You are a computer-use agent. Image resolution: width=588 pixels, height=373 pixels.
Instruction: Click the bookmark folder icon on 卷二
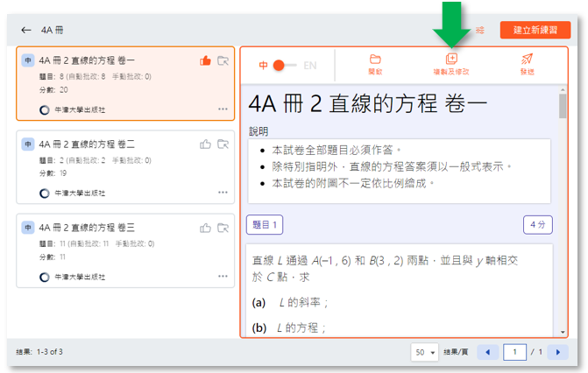223,144
